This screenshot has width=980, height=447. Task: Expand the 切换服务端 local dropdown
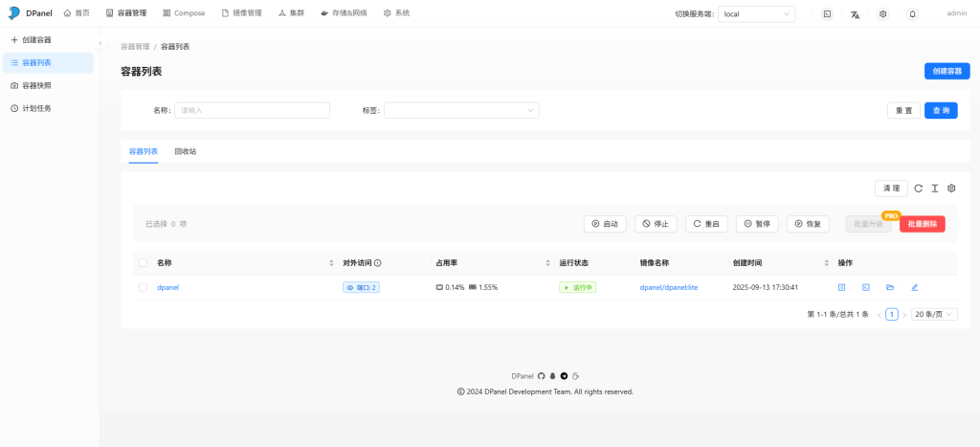756,14
